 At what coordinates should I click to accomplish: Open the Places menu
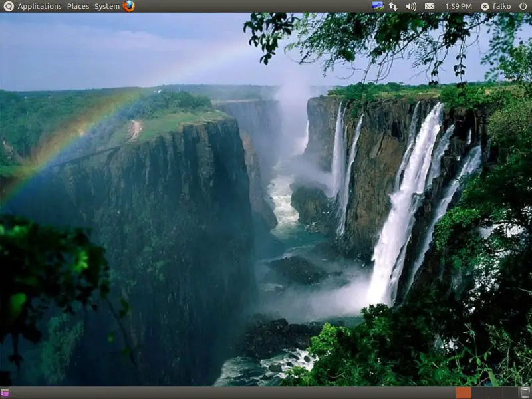tap(78, 6)
